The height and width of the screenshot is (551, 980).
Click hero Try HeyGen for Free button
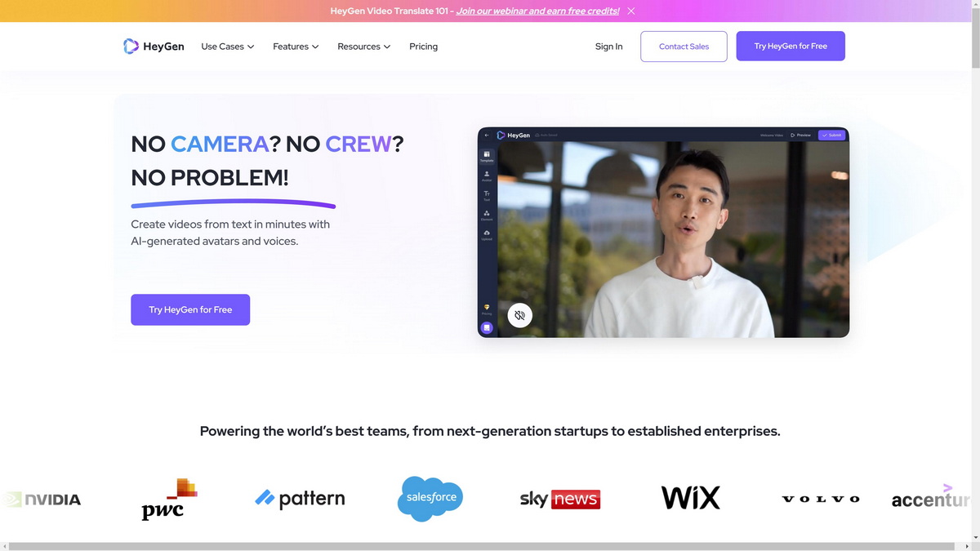(190, 309)
